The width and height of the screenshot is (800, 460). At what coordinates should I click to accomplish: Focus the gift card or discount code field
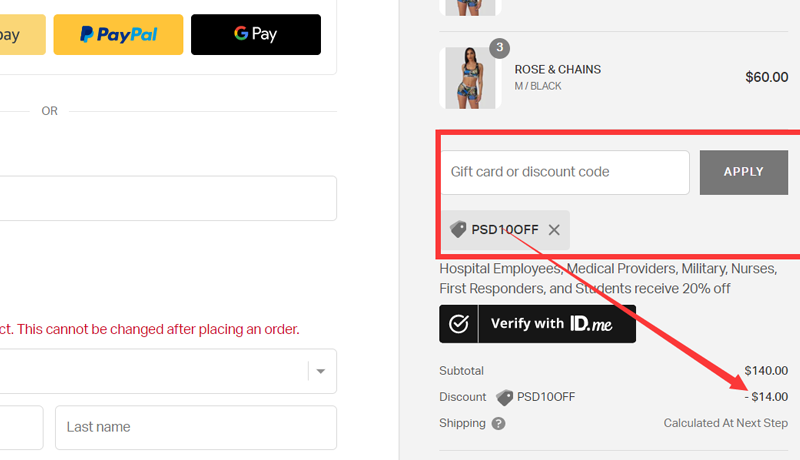[565, 172]
